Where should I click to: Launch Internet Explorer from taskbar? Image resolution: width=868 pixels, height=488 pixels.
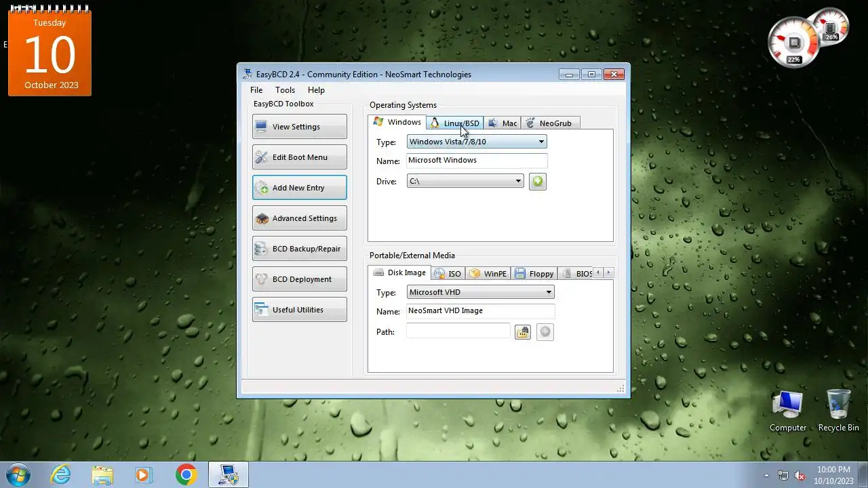point(61,474)
